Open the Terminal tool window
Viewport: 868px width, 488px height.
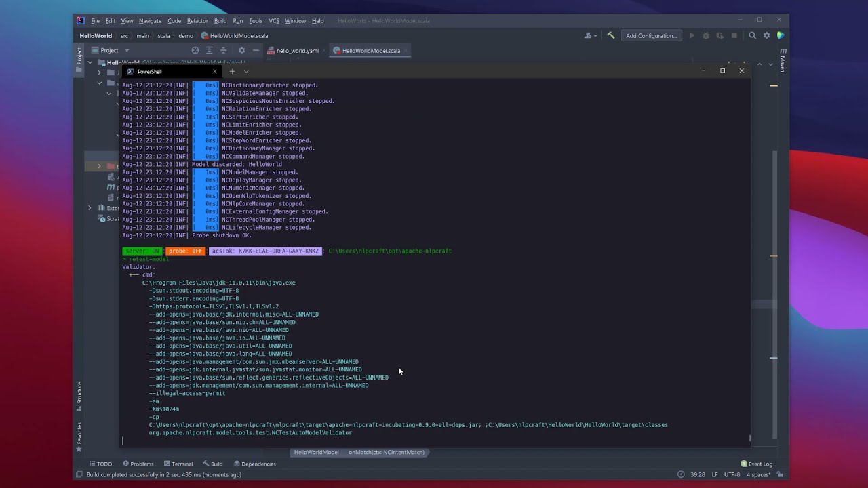[x=178, y=464]
